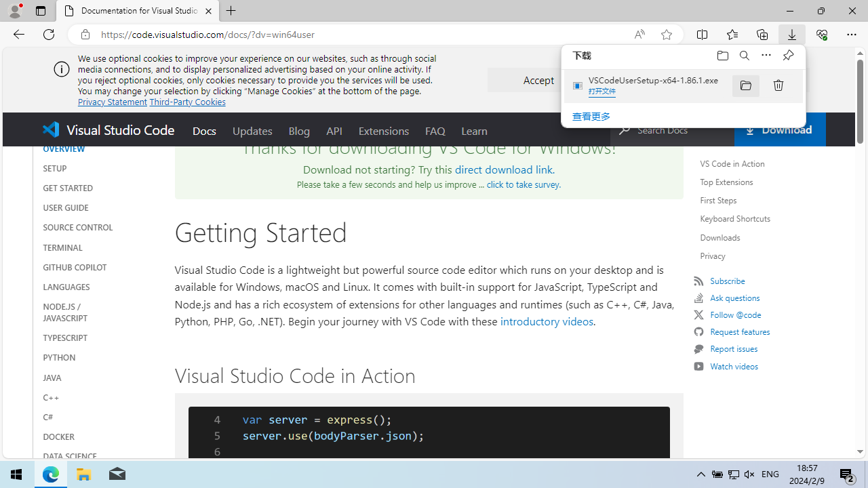Expand NODE.JS / JAVASCRIPT sidebar section
Screen dimensions: 868x488
tap(65, 312)
